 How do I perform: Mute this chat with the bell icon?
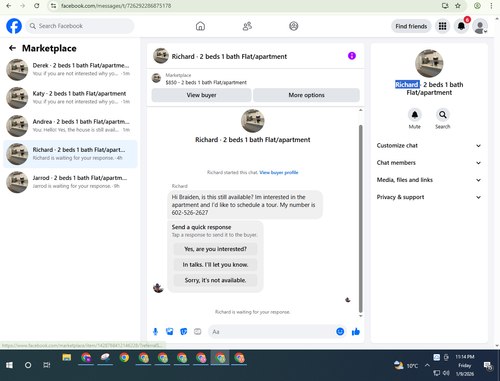pyautogui.click(x=415, y=115)
